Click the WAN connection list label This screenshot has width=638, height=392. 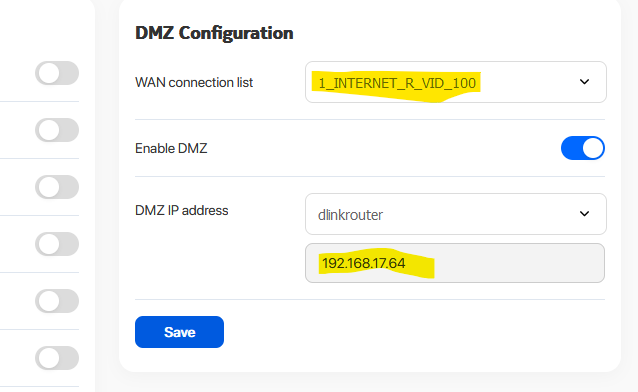point(194,83)
